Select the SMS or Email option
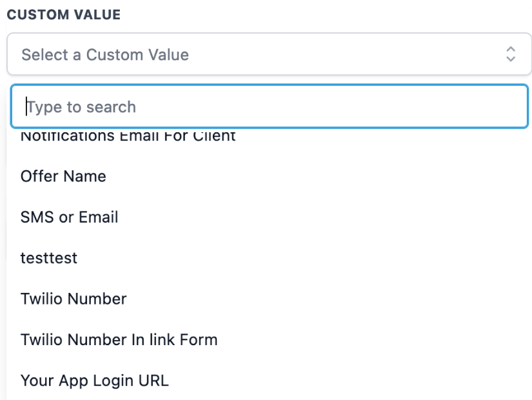The width and height of the screenshot is (532, 400). (x=70, y=217)
